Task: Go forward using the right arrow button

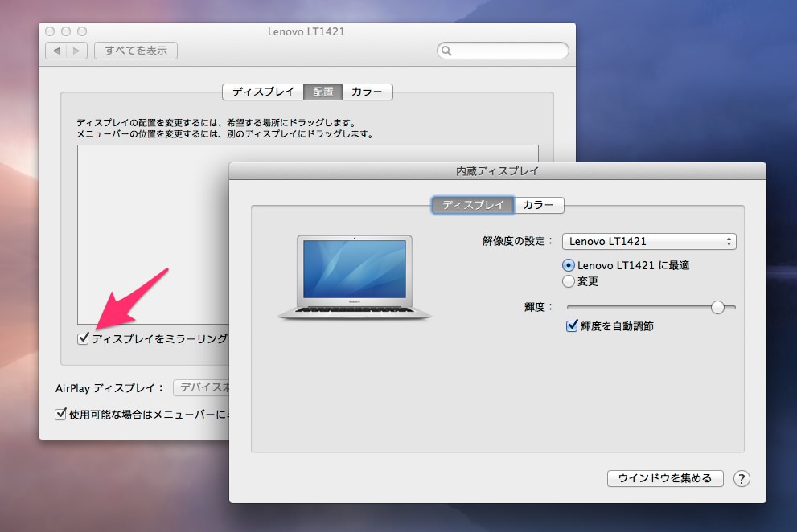Action: pos(76,51)
